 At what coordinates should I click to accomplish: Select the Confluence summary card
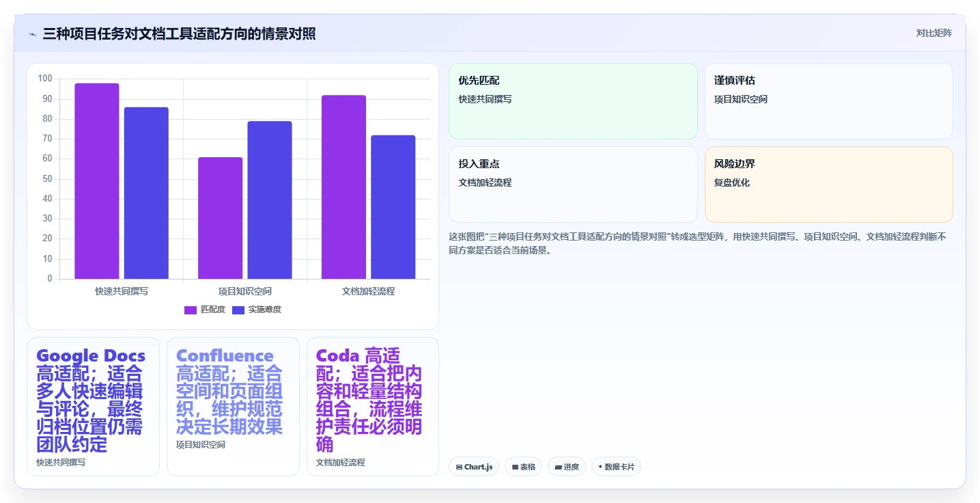(x=233, y=407)
